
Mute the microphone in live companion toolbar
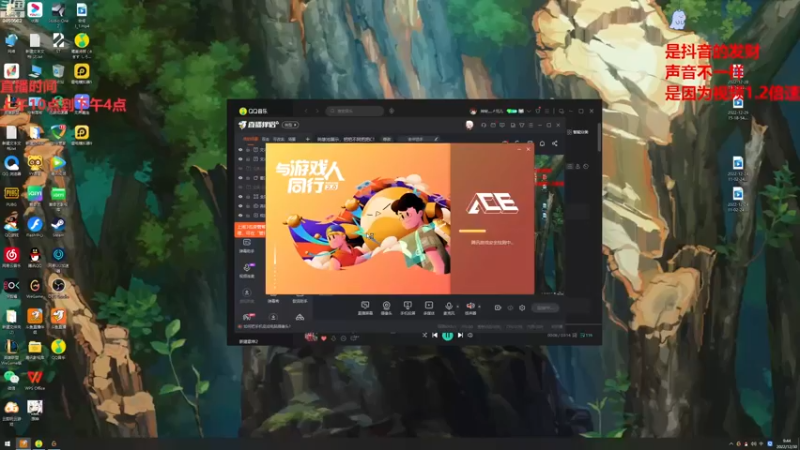tap(448, 306)
